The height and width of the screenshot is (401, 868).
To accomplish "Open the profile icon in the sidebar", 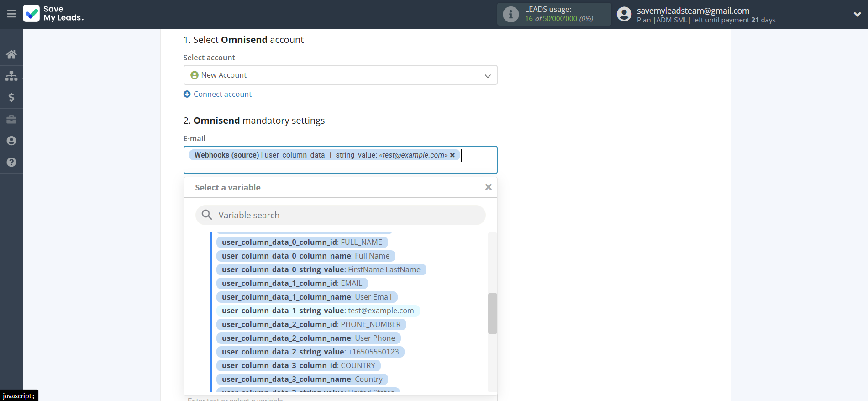I will (x=11, y=141).
